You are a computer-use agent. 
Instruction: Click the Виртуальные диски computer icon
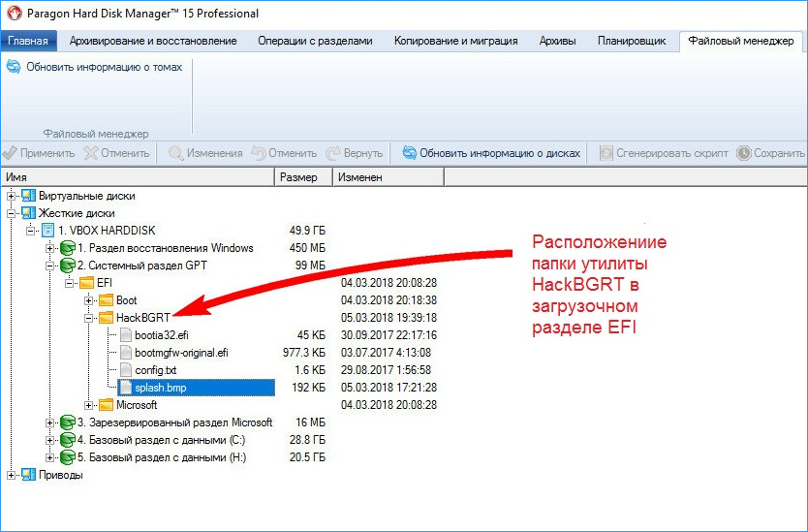29,196
